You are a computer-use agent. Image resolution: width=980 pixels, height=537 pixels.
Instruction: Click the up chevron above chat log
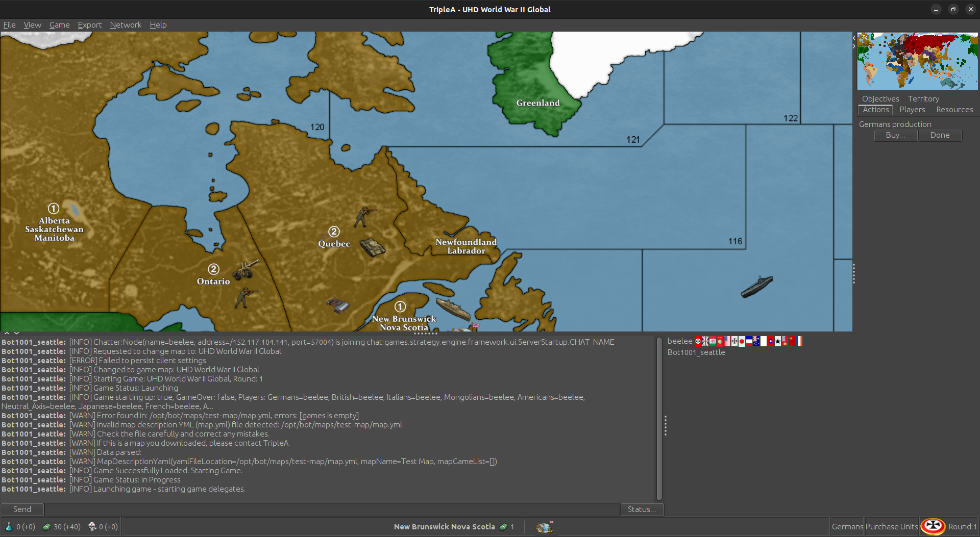pyautogui.click(x=7, y=333)
